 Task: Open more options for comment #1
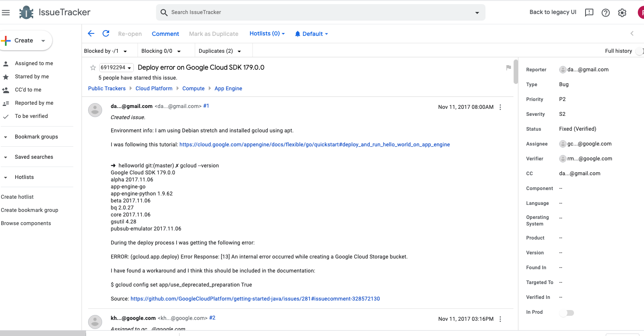point(500,107)
